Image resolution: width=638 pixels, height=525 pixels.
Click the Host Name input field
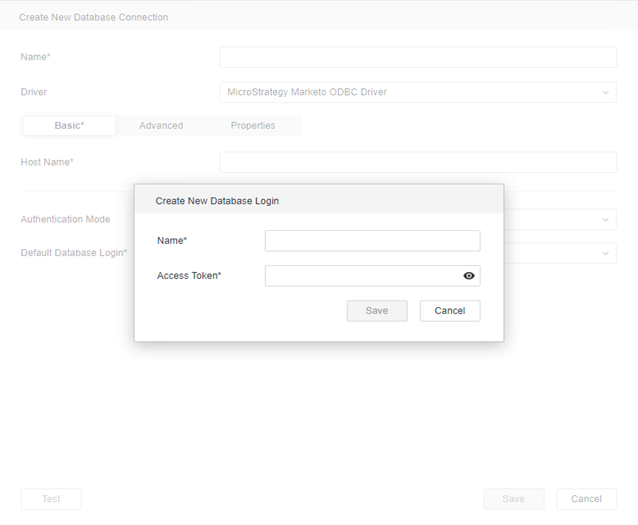tap(418, 162)
